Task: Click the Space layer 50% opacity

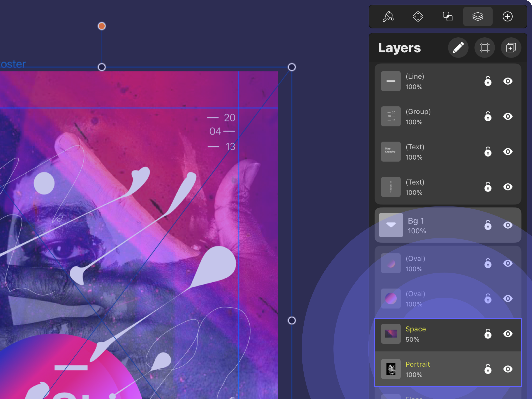Action: (412, 340)
